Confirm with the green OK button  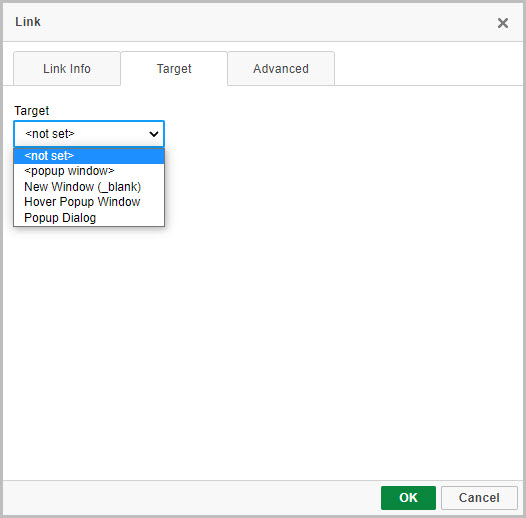(x=408, y=498)
